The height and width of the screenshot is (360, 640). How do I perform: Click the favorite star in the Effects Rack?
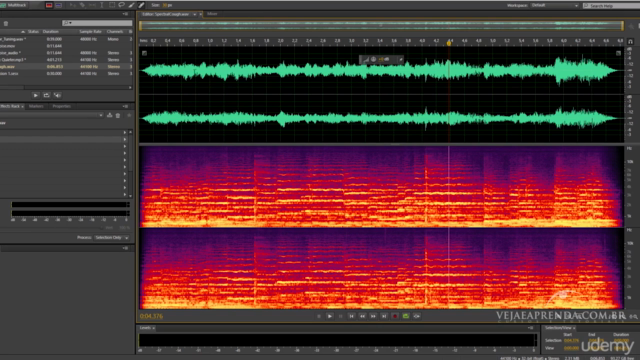(x=129, y=116)
